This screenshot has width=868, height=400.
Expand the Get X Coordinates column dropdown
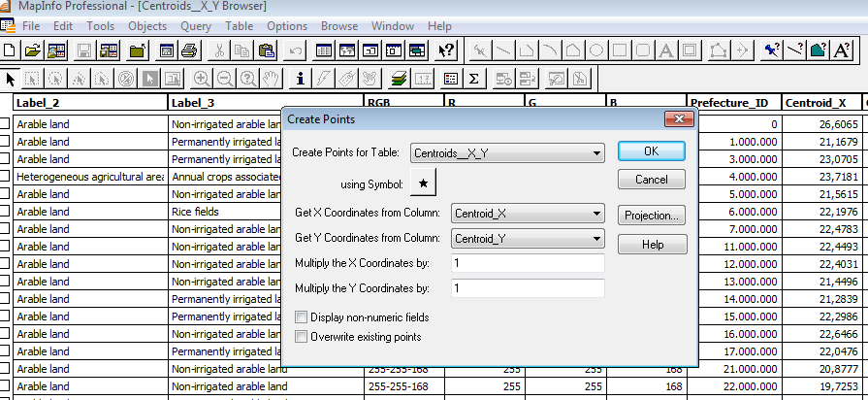click(x=596, y=214)
